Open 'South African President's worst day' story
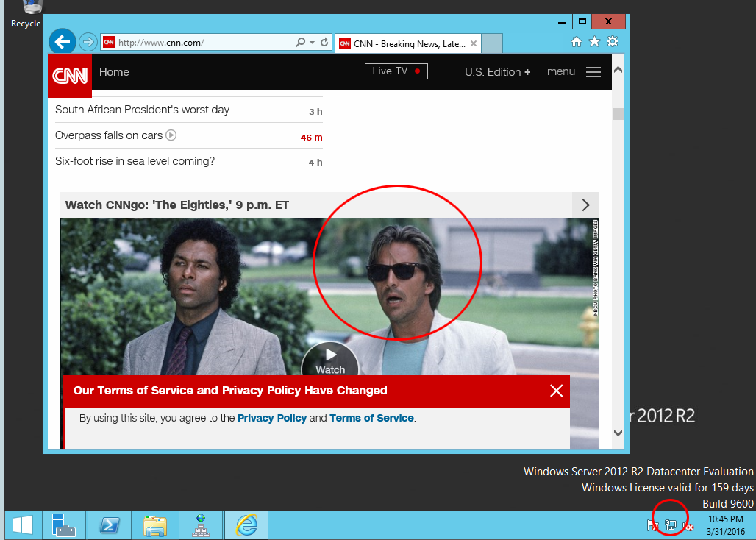Image resolution: width=756 pixels, height=540 pixels. 142,110
